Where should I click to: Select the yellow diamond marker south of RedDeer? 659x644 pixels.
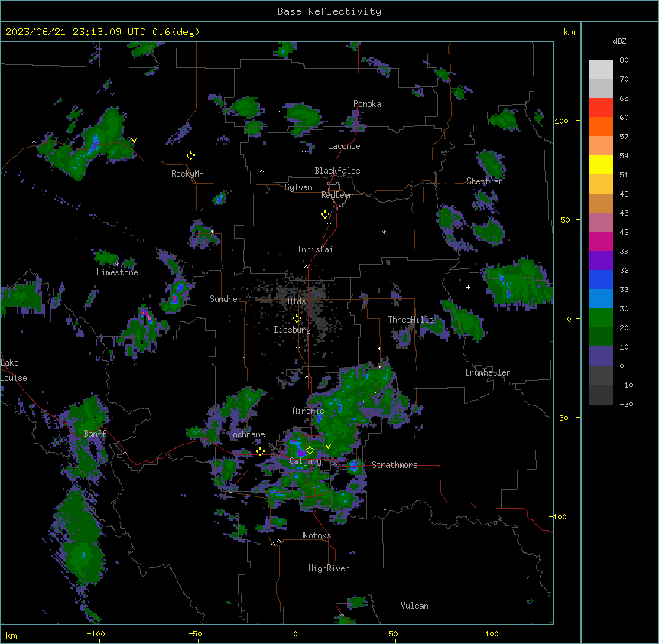click(x=326, y=215)
